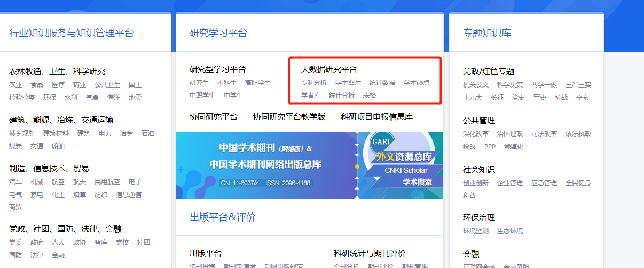Open 行业知识服务与知识管理平台 header
The image size is (644, 268).
point(72,33)
